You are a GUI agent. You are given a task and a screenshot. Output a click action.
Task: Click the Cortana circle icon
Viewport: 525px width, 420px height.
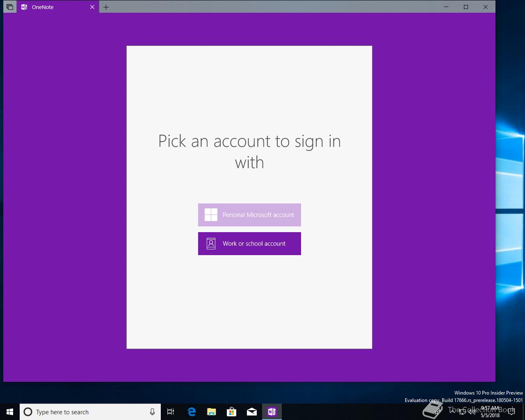coord(28,412)
